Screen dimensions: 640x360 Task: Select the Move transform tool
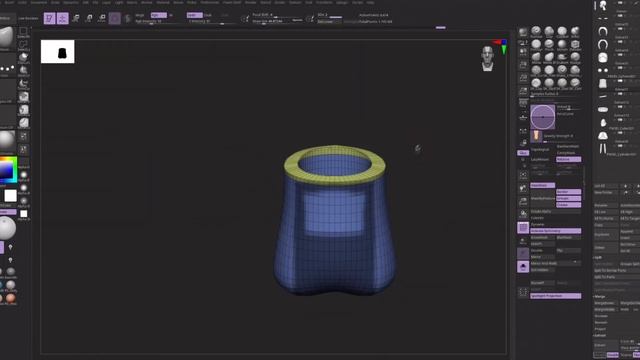coord(76,18)
